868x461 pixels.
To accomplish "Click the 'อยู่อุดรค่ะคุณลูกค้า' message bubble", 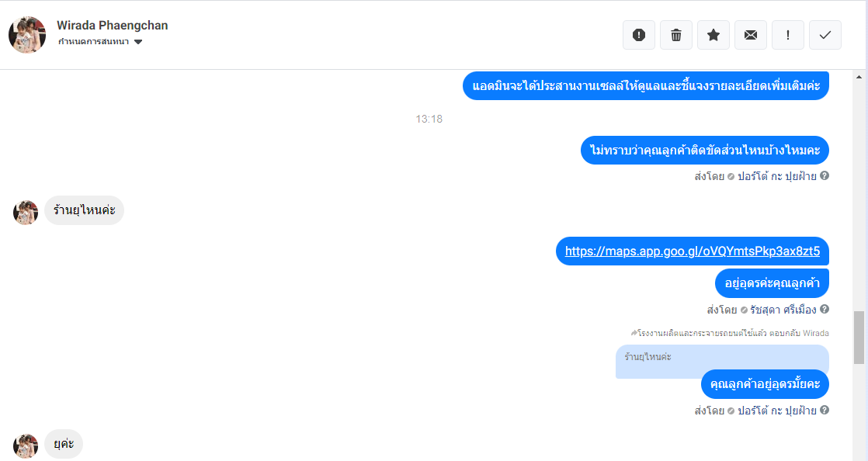I will (x=772, y=283).
